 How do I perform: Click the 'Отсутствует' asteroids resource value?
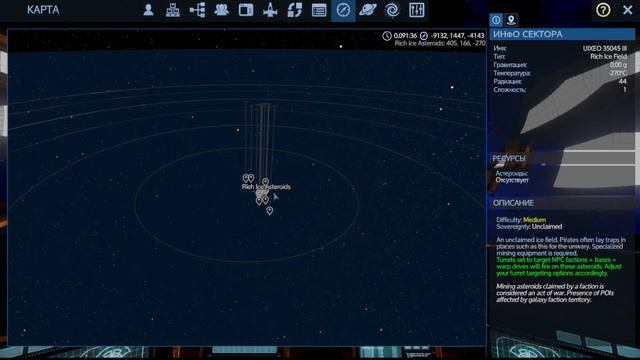point(512,180)
